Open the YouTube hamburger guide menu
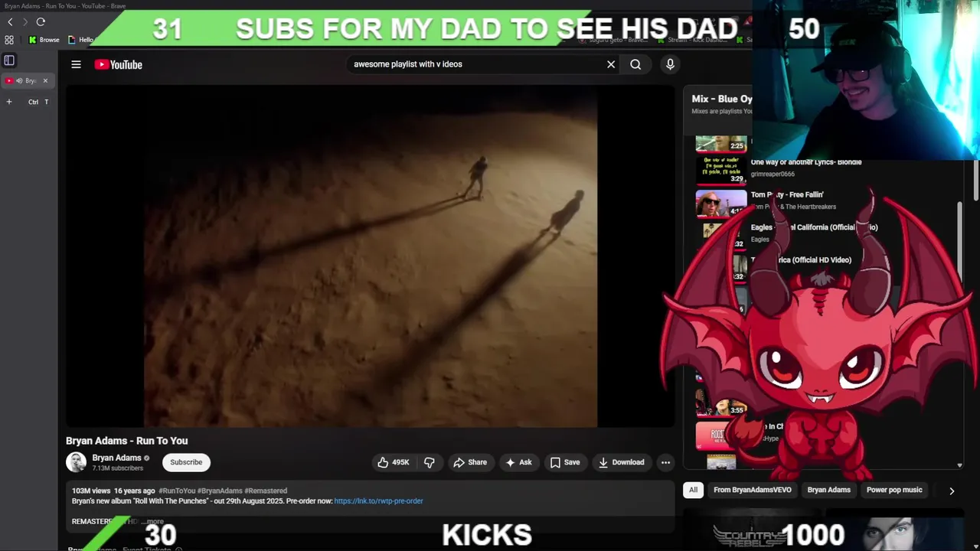The image size is (980, 551). pos(76,64)
